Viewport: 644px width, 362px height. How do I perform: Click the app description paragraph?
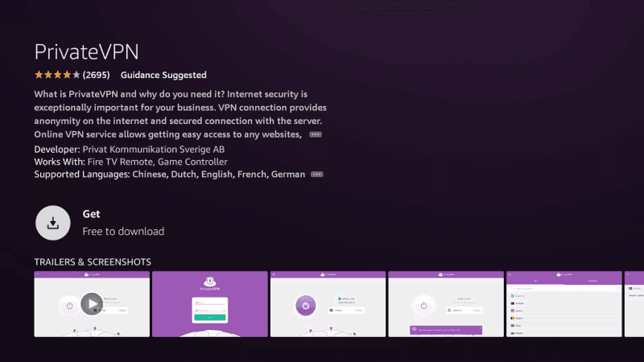(180, 114)
